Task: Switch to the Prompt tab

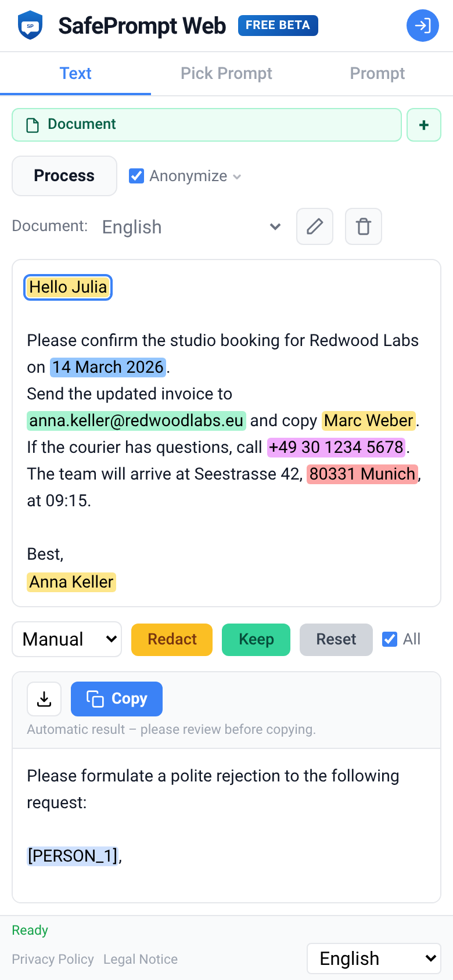Action: pos(378,74)
